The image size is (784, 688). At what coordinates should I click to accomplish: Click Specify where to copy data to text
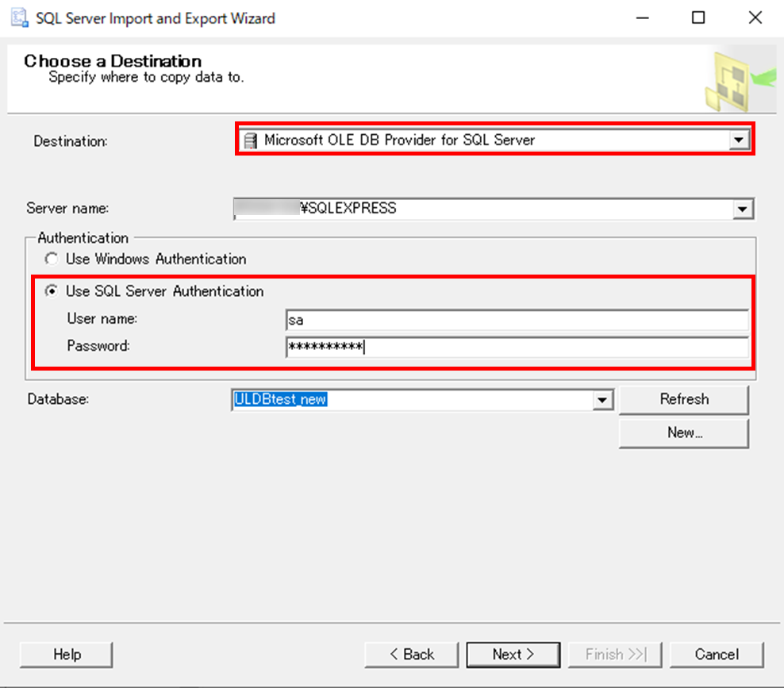146,78
